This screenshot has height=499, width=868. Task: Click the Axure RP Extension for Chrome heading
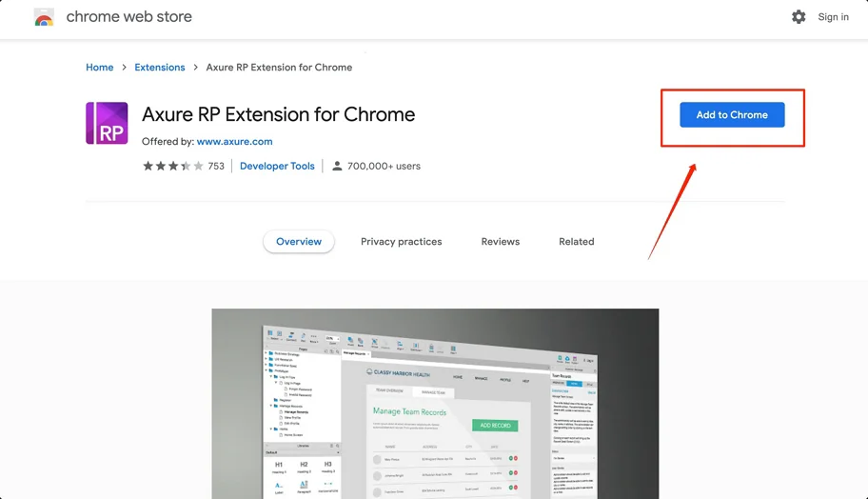tap(279, 114)
